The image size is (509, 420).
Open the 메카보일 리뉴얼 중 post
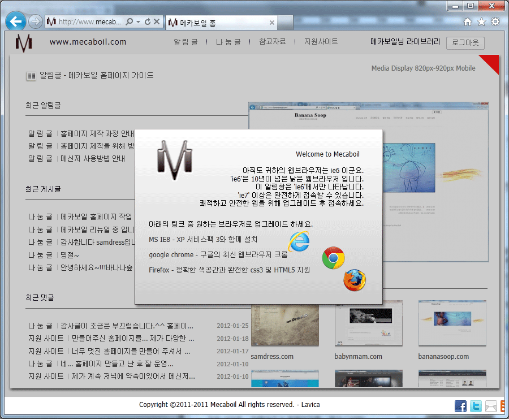coord(97,230)
